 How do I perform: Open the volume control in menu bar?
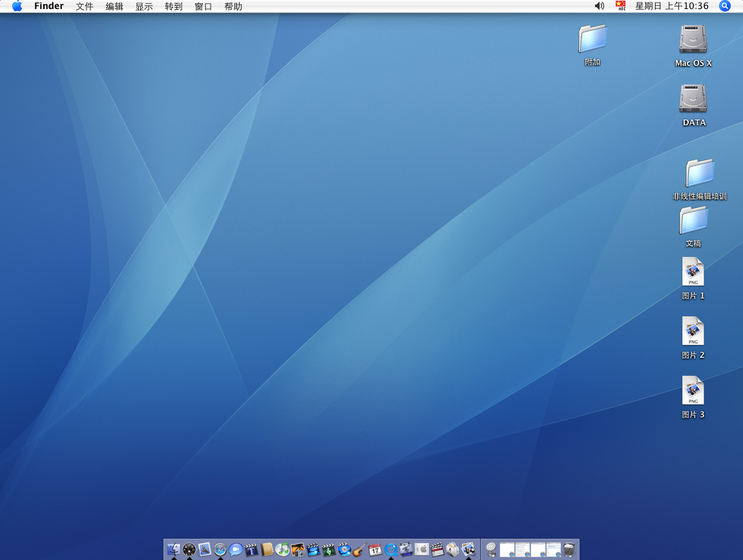[x=600, y=6]
